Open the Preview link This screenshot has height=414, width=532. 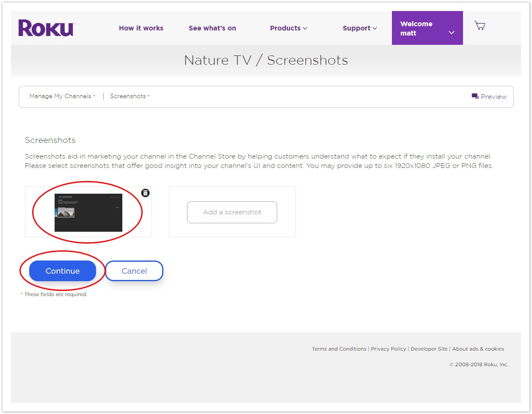[489, 96]
